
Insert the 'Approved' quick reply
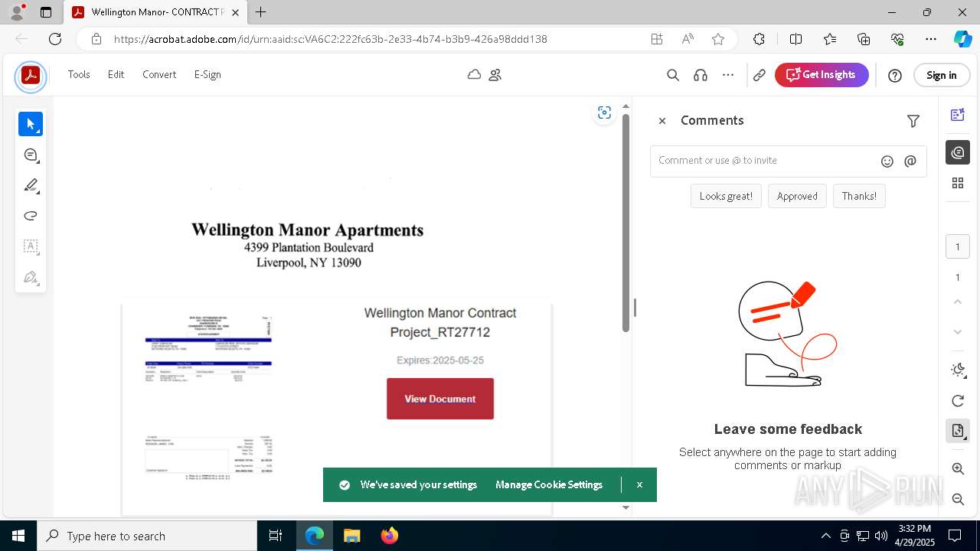(x=797, y=196)
